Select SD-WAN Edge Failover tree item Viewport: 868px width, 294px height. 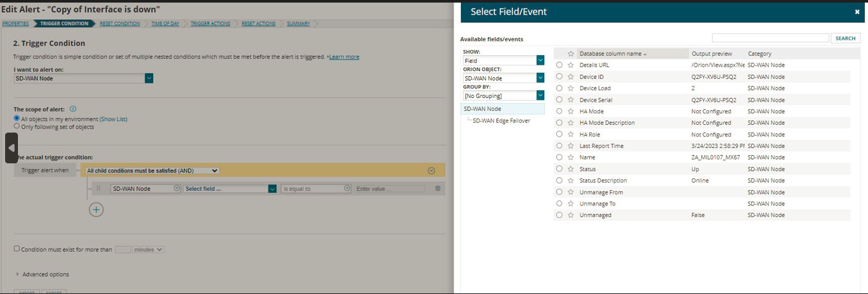click(x=501, y=120)
